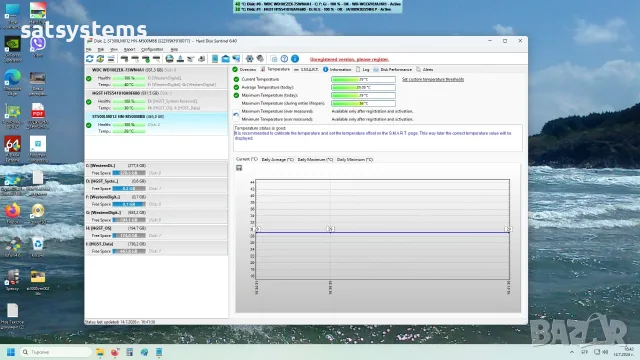Click the envelope e-mail toolbar icon
Screen dimensions: 640x360
pos(225,59)
